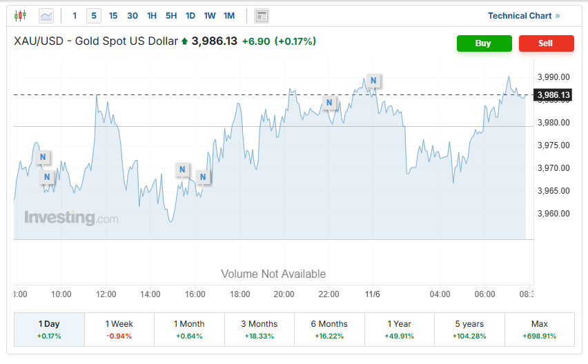The image size is (588, 364).
Task: Select the 1W chart interval
Action: (x=210, y=15)
